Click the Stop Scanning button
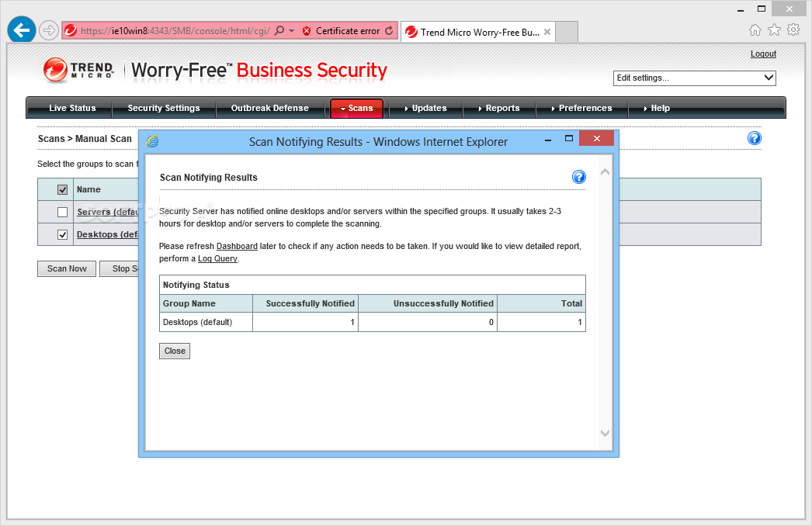Image resolution: width=812 pixels, height=526 pixels. pos(120,268)
